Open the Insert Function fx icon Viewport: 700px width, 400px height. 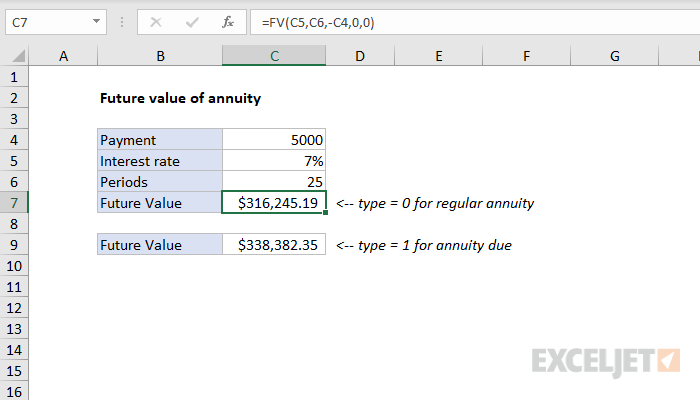[x=228, y=22]
